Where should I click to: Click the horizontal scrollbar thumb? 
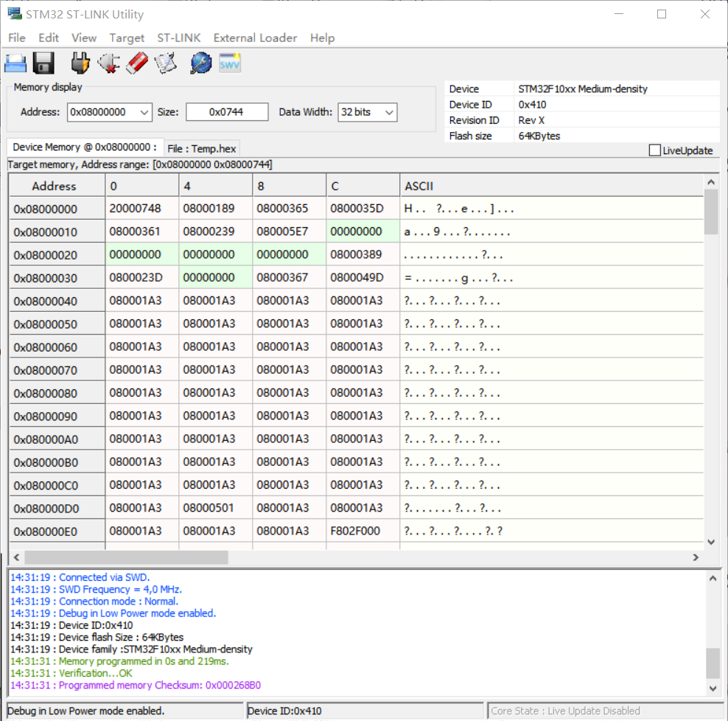[126, 557]
